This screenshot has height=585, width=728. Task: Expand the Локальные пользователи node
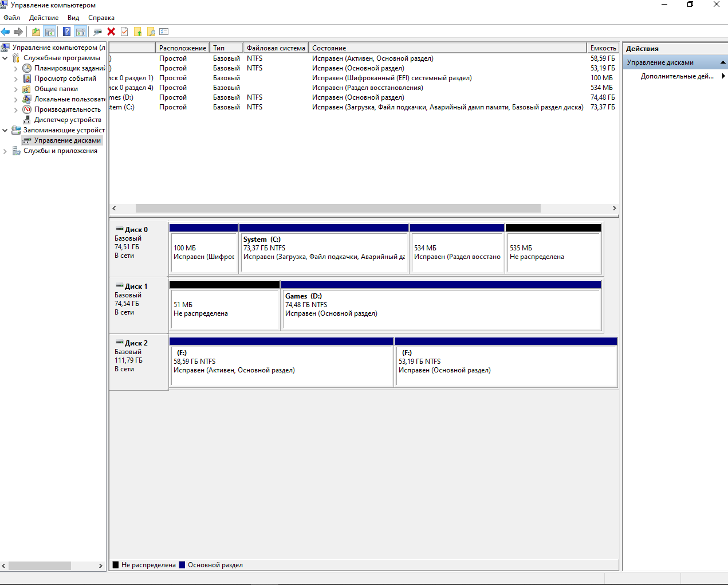pos(16,99)
